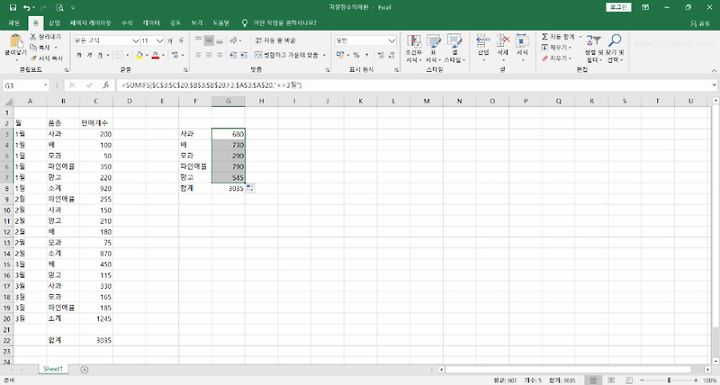Click the print preview icon in quick access toolbar
This screenshot has width=720, height=385.
60,7
